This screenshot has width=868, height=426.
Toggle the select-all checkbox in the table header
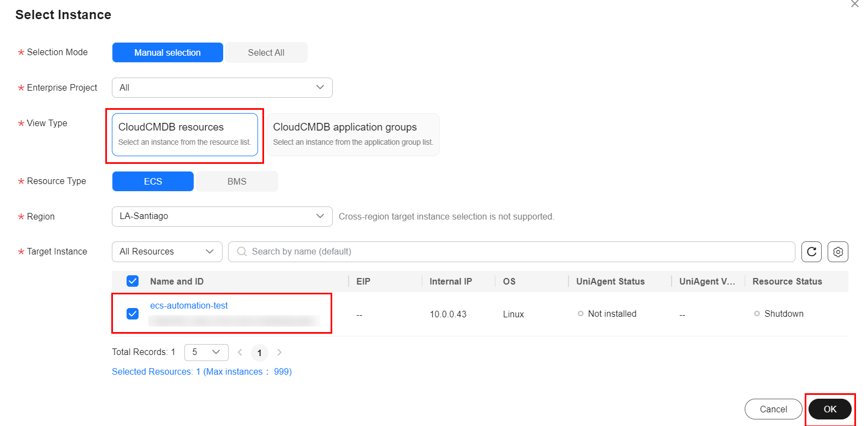[x=133, y=281]
